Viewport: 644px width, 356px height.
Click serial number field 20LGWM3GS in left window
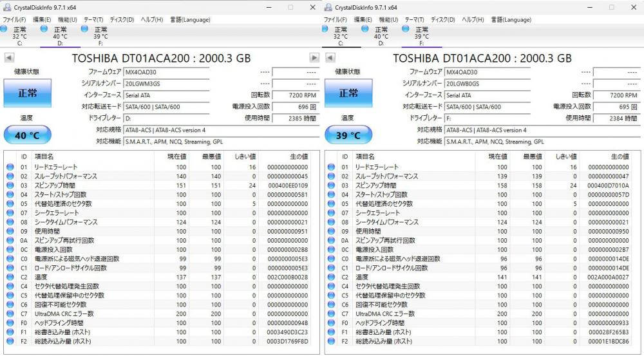(167, 84)
